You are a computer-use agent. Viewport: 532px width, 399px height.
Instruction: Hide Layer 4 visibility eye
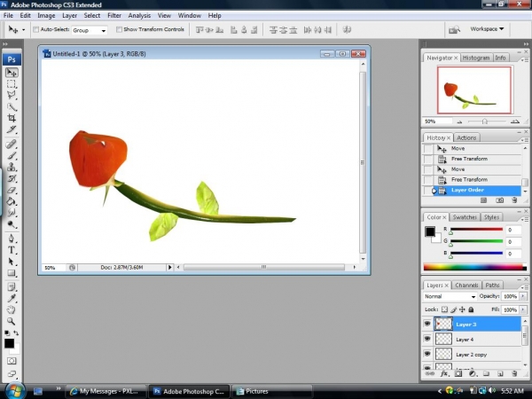pyautogui.click(x=427, y=339)
